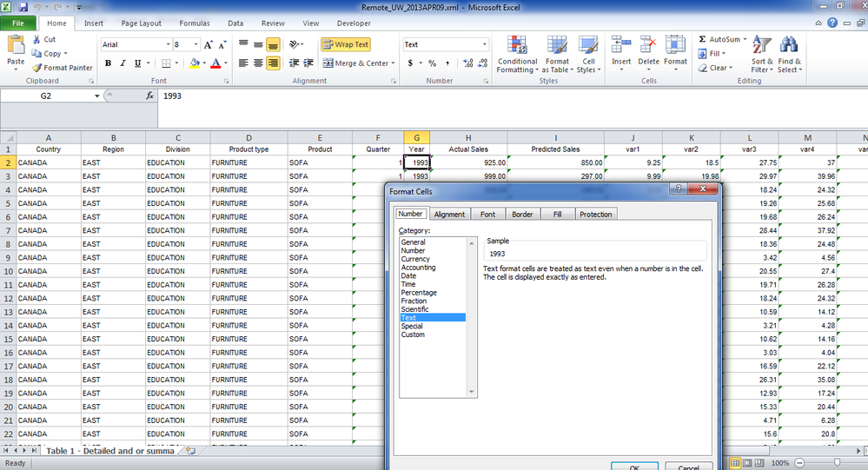Click the yellow Fill Color bucket
The width and height of the screenshot is (868, 470).
pyautogui.click(x=194, y=63)
